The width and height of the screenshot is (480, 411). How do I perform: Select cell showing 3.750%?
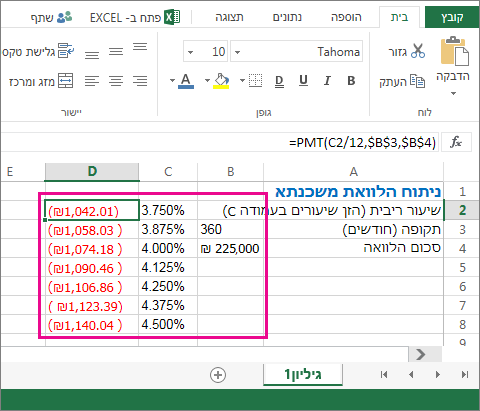(168, 210)
